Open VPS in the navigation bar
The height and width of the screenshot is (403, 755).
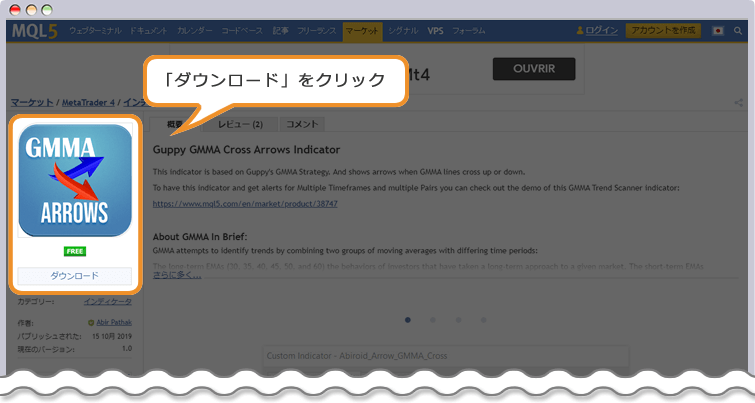[435, 31]
